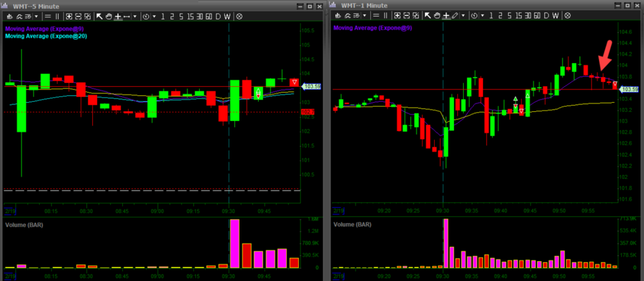Select the Weekly timeframe in 5 Minute chart
The height and width of the screenshot is (281, 644).
click(226, 15)
